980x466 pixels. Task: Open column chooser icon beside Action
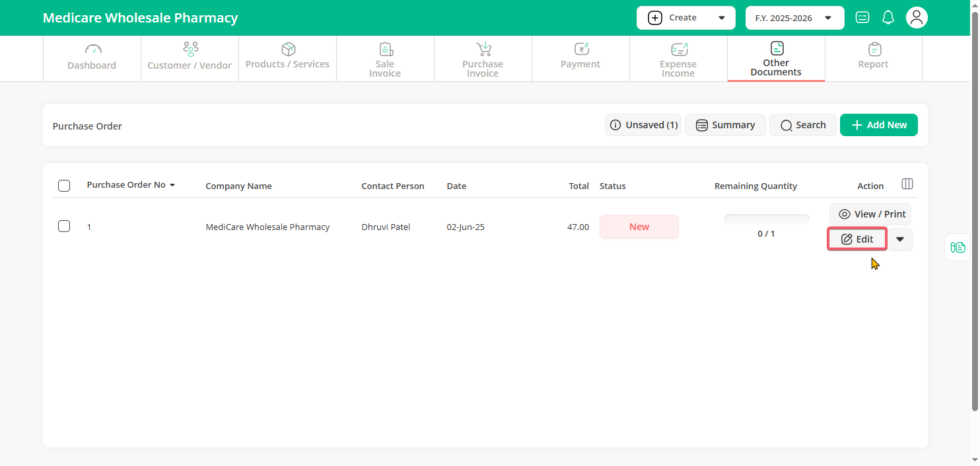pyautogui.click(x=907, y=184)
